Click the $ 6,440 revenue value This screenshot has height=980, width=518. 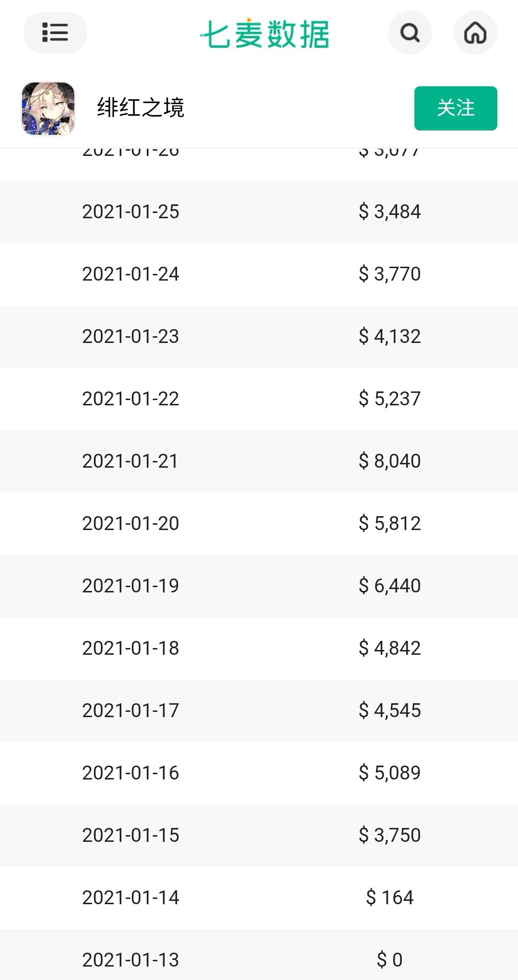click(x=389, y=586)
